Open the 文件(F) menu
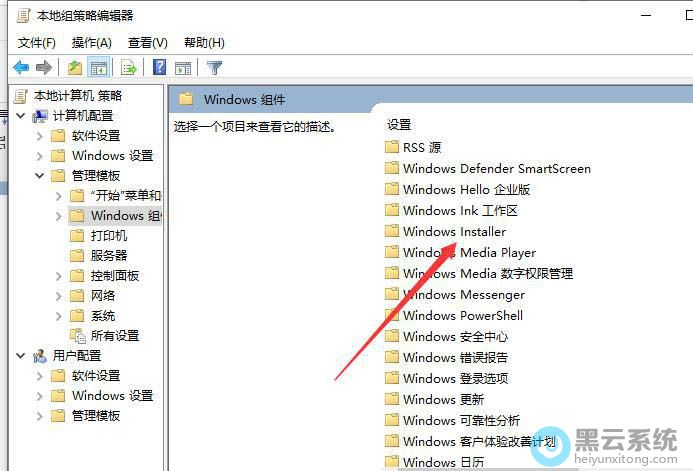The height and width of the screenshot is (471, 693). 37,43
